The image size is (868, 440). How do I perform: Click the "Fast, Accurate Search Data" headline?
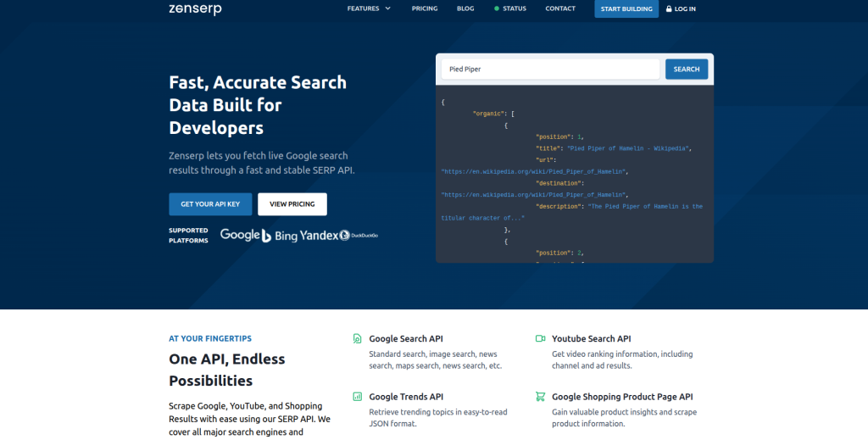pyautogui.click(x=258, y=105)
